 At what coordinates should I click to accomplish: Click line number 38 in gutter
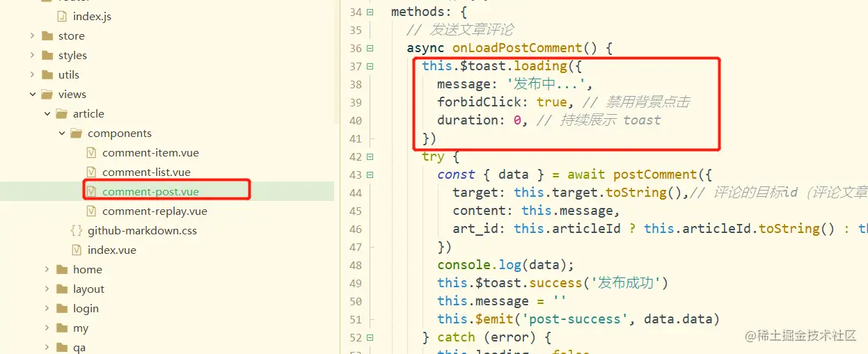click(x=355, y=84)
